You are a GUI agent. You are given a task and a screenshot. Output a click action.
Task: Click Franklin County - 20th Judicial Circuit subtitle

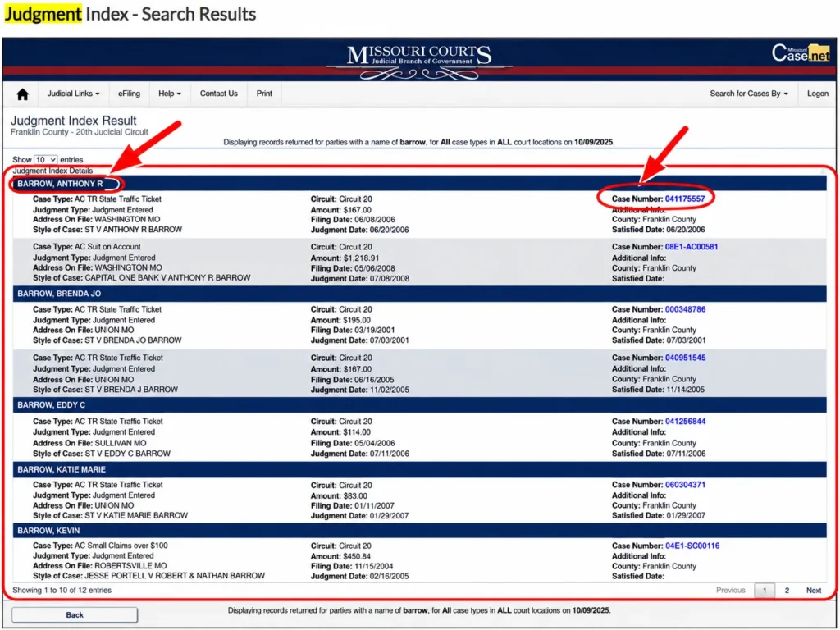tap(80, 132)
